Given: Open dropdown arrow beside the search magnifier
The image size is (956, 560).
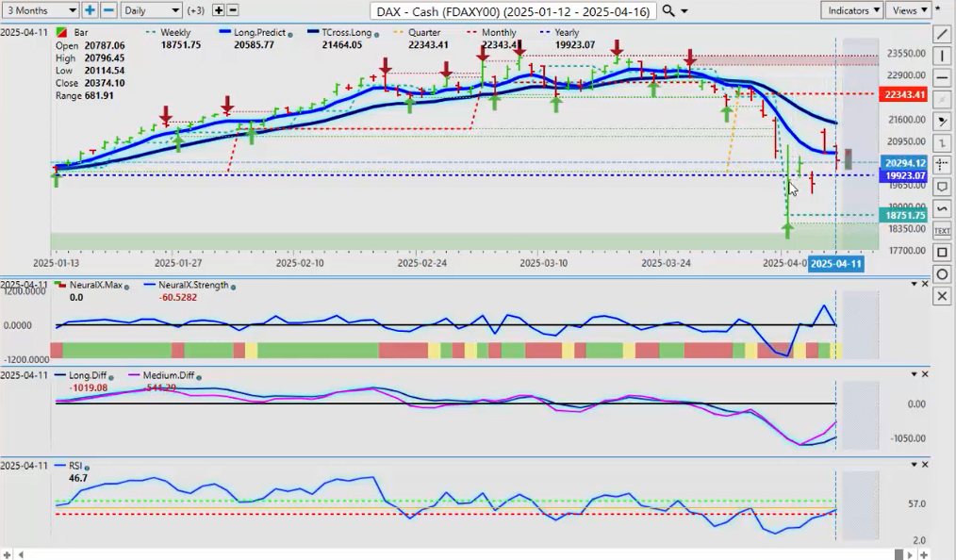Looking at the screenshot, I should coord(684,11).
